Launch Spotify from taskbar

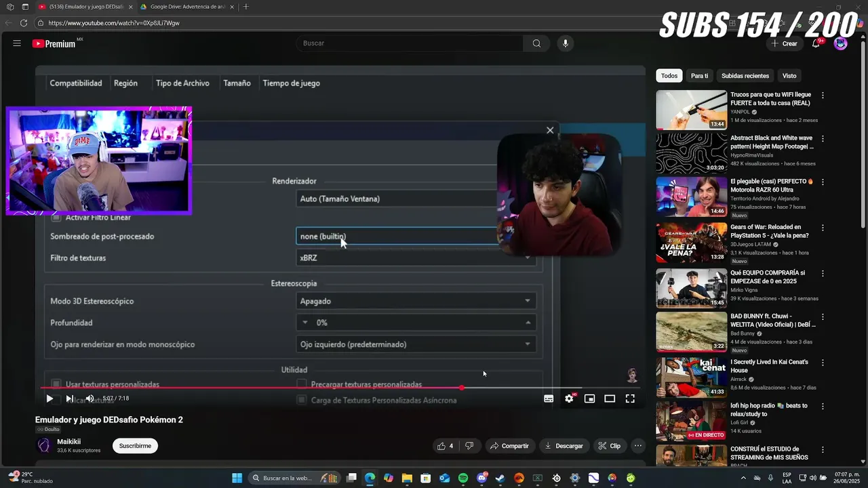463,478
